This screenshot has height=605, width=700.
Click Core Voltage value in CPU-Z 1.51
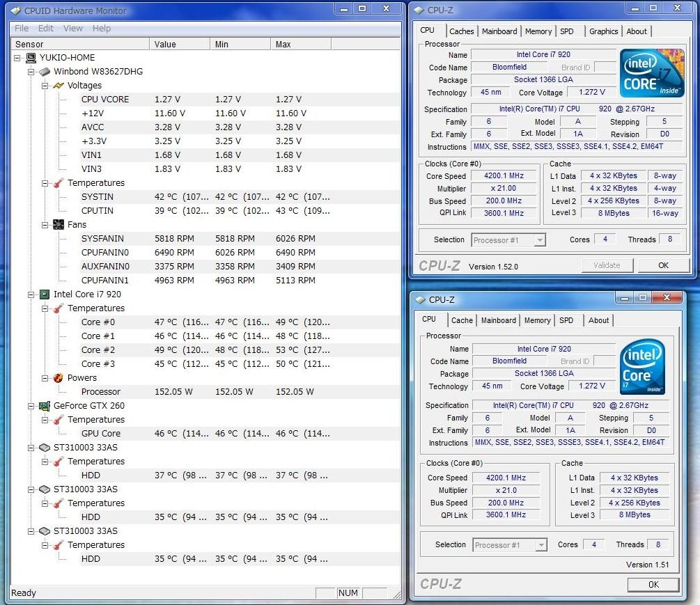(x=591, y=386)
